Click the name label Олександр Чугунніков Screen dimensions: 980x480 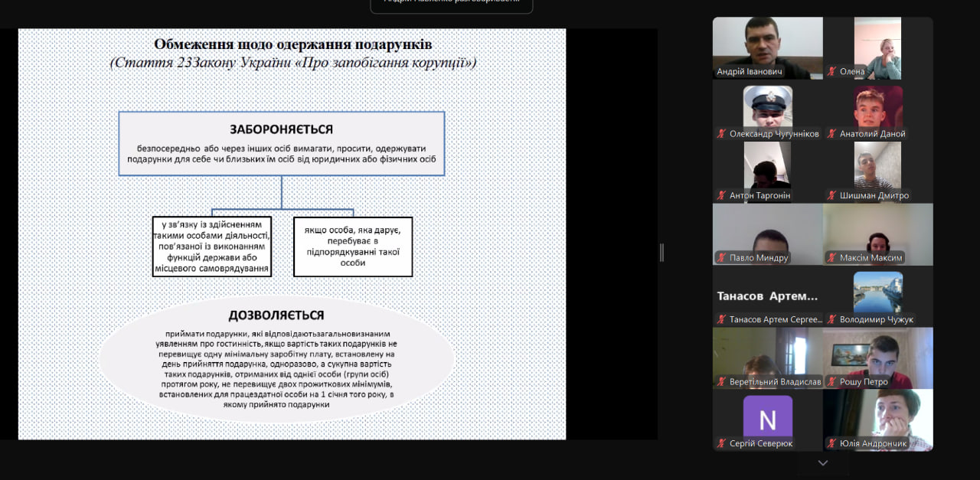point(774,134)
